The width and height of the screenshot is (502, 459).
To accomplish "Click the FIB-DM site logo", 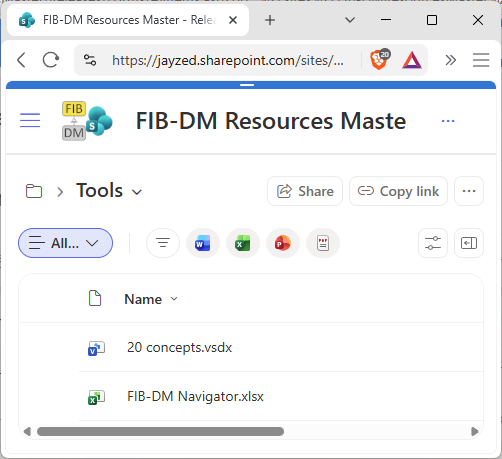I will click(x=87, y=121).
